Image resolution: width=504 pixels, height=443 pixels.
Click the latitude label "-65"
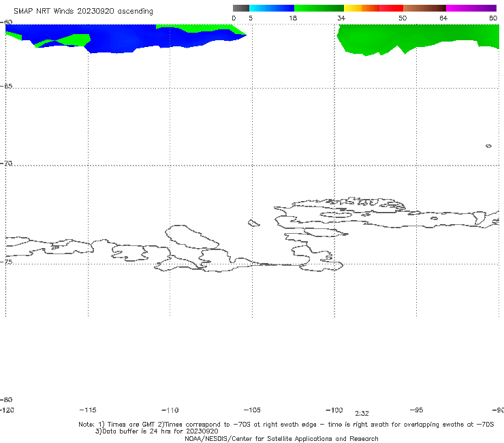pos(6,87)
